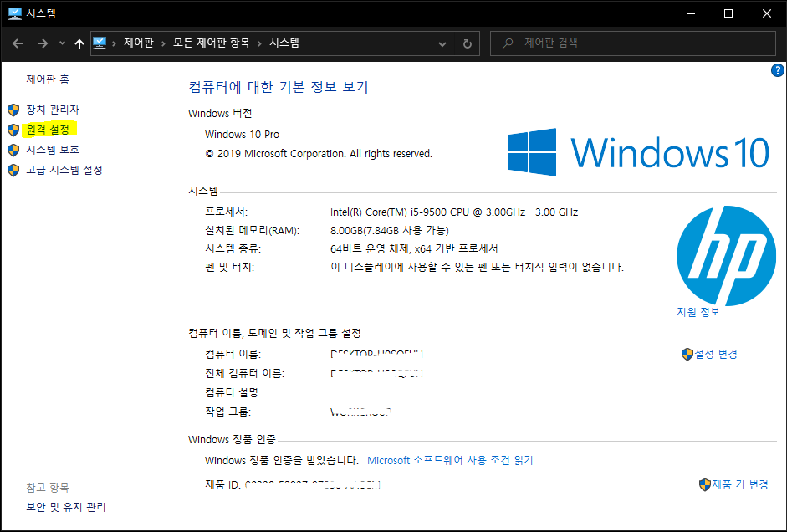Open 보안 및 유지 관리 link
Image resolution: width=787 pixels, height=532 pixels.
(66, 507)
